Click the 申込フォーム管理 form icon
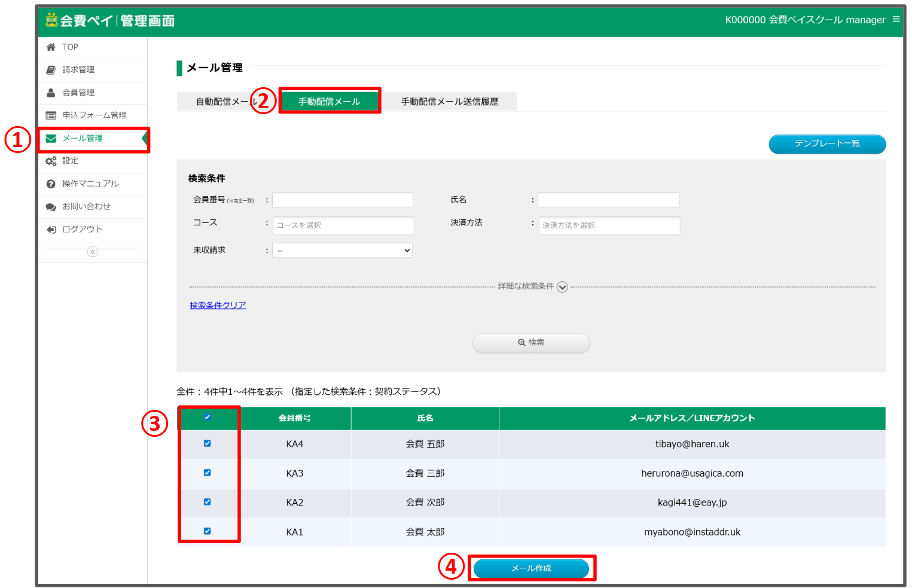The image size is (912, 588). pyautogui.click(x=51, y=115)
